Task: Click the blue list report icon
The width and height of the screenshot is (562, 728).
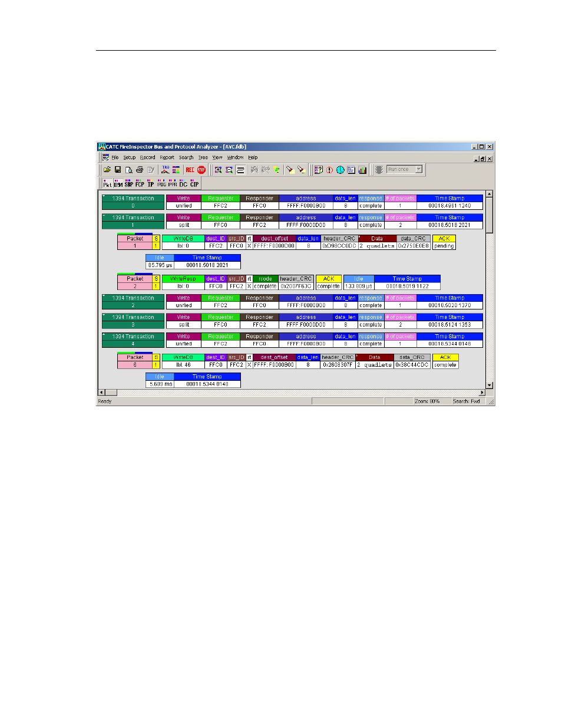Action: (x=351, y=170)
